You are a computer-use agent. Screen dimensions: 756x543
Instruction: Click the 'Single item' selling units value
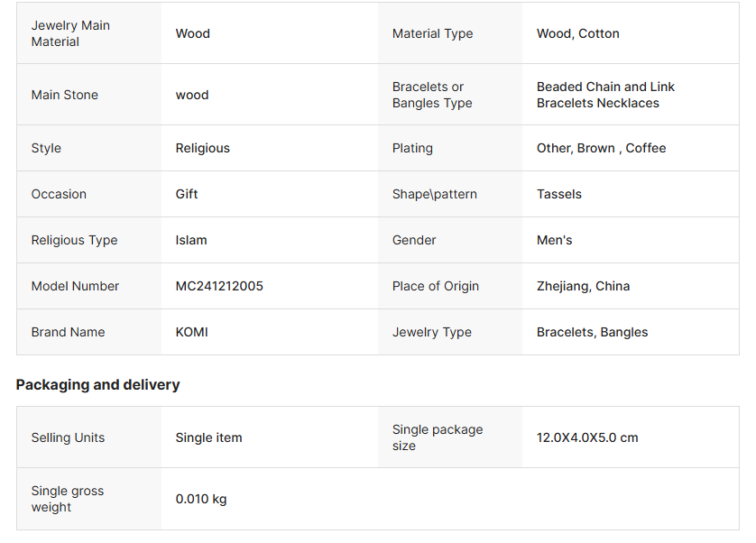point(208,437)
